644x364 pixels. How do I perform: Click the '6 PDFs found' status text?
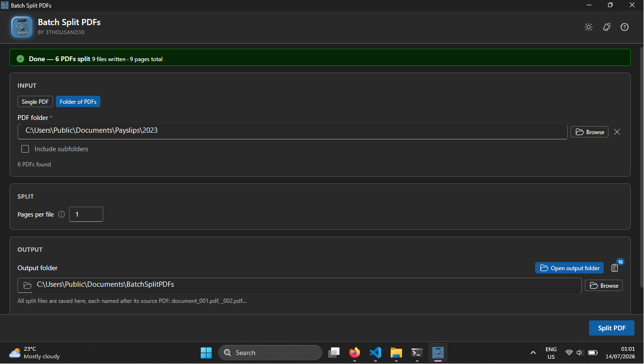[x=34, y=164]
